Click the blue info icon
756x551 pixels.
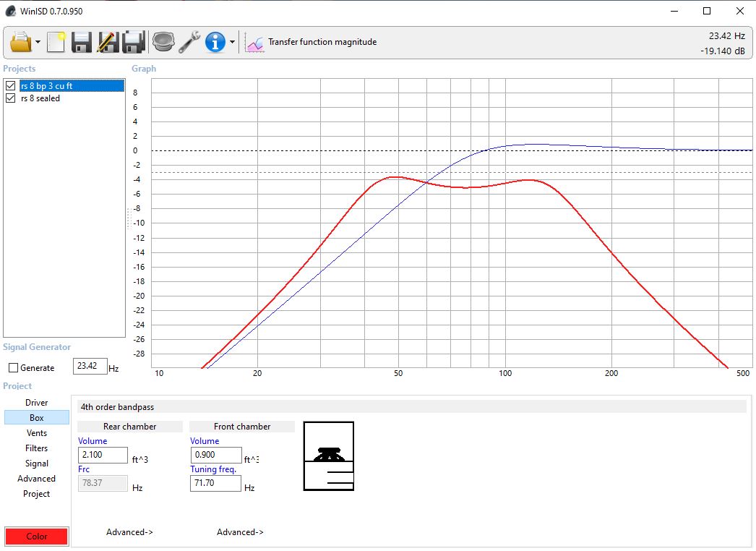click(215, 42)
